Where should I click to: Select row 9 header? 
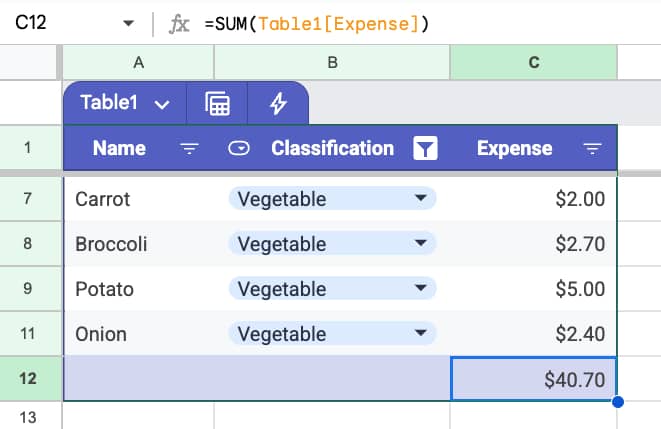tap(27, 289)
